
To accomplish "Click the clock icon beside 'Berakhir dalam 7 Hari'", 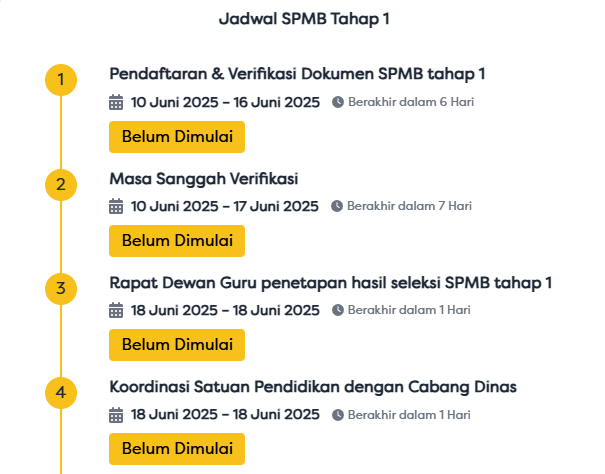I will (x=337, y=207).
